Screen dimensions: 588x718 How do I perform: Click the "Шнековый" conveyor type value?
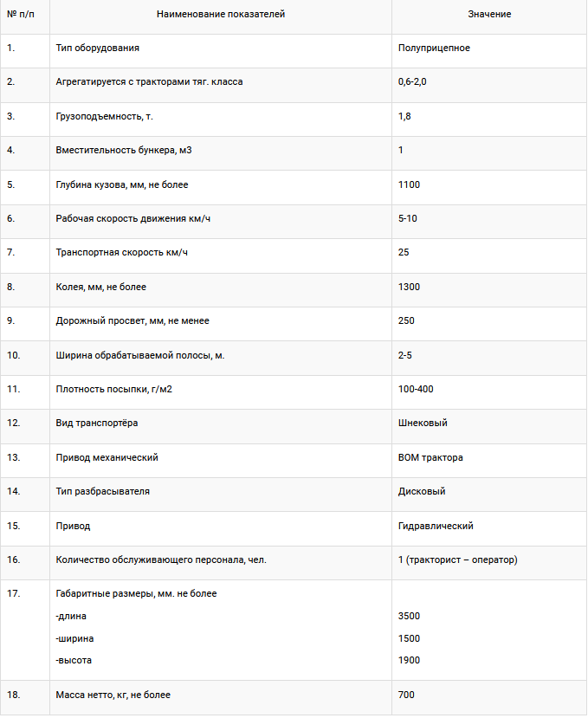pyautogui.click(x=423, y=424)
